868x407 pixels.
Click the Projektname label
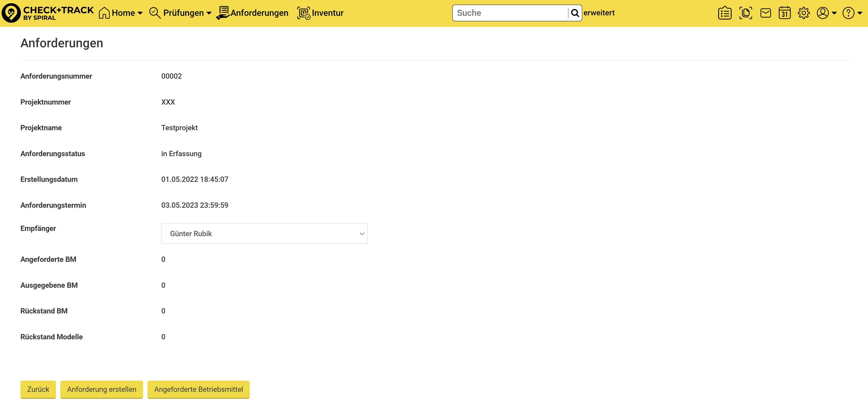coord(41,128)
